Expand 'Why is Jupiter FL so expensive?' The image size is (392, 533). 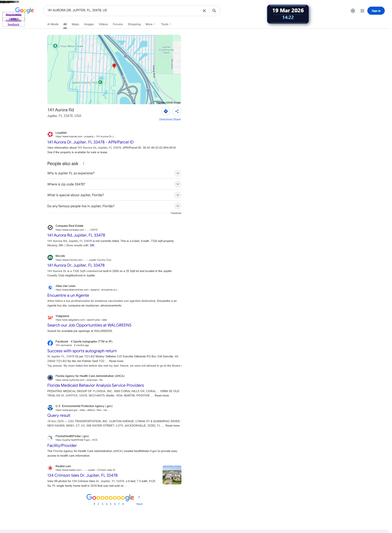click(x=114, y=173)
